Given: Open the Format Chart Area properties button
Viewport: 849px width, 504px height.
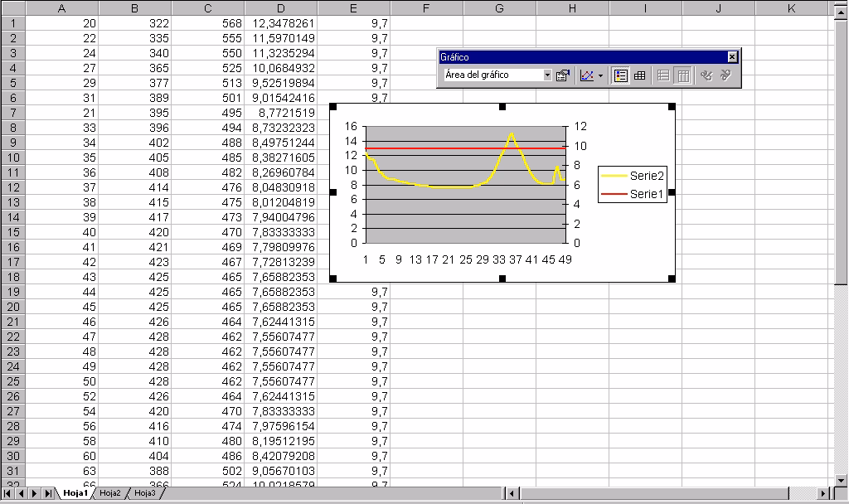Looking at the screenshot, I should (x=562, y=75).
